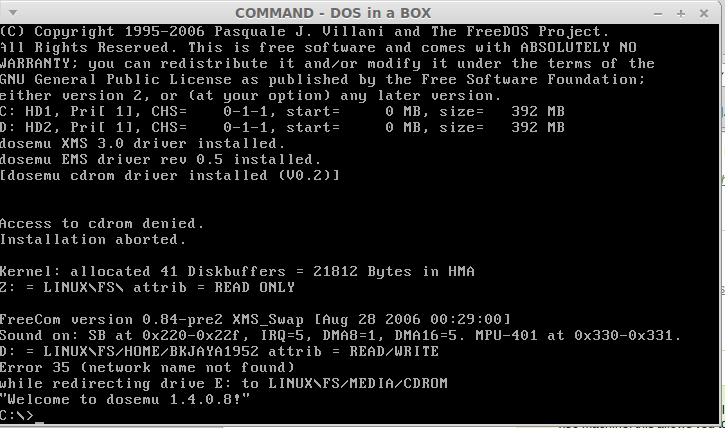This screenshot has width=725, height=428.
Task: Click the C:\> command prompt line
Action: pos(22,416)
